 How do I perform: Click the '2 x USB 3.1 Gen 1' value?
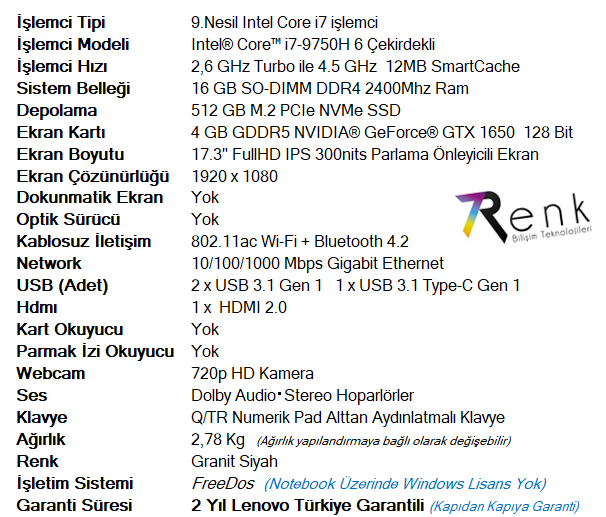coord(257,286)
